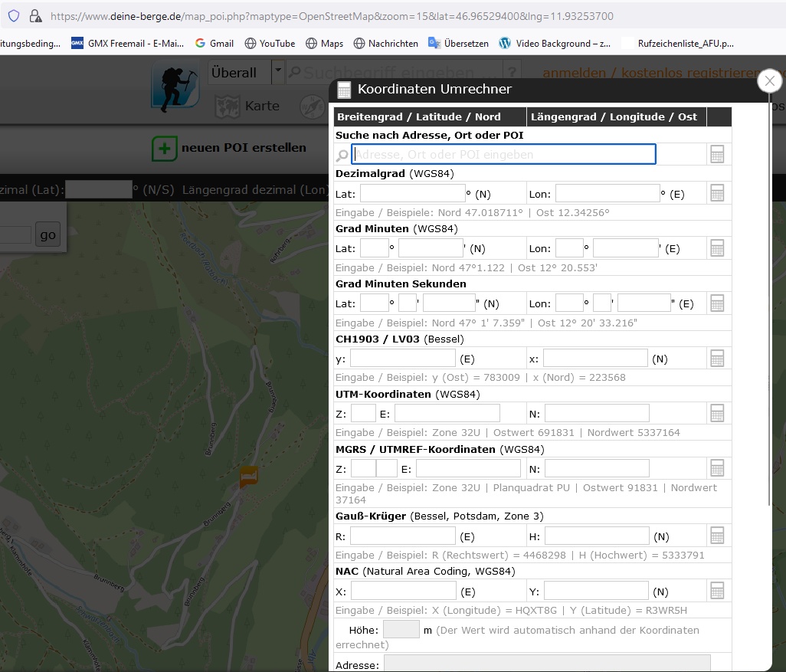Click the neuen POI erstellen button
Screen dimensions: 786x672
228,148
